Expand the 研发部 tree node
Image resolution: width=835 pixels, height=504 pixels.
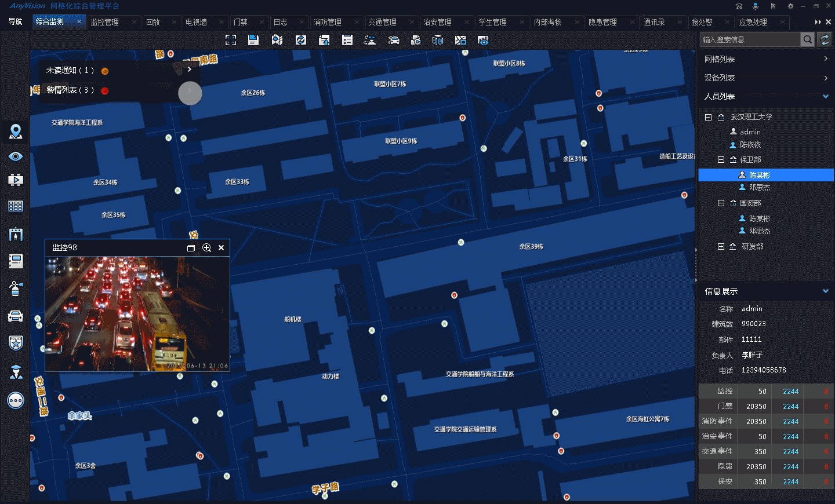[x=721, y=246]
